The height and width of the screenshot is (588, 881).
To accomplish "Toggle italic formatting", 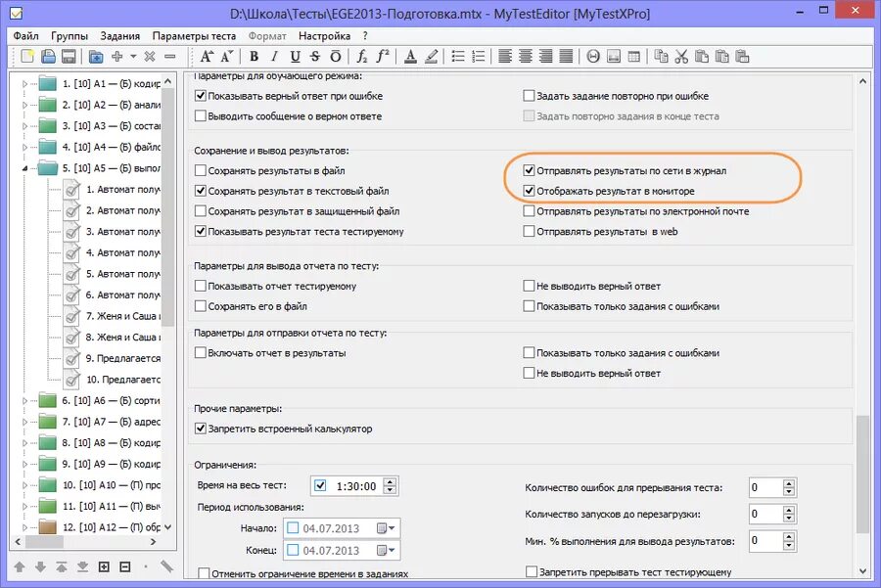I will [x=274, y=56].
